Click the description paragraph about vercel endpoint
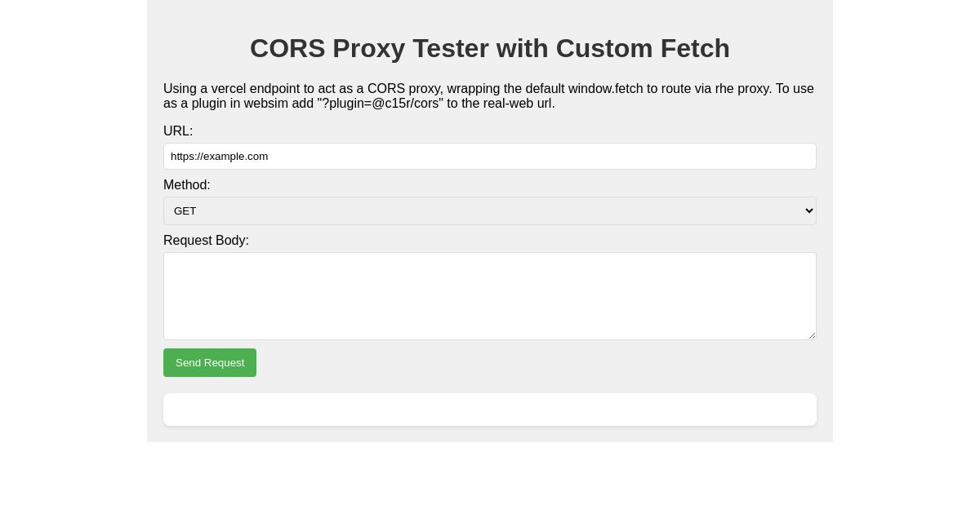Image resolution: width=980 pixels, height=514 pixels. coord(490,96)
